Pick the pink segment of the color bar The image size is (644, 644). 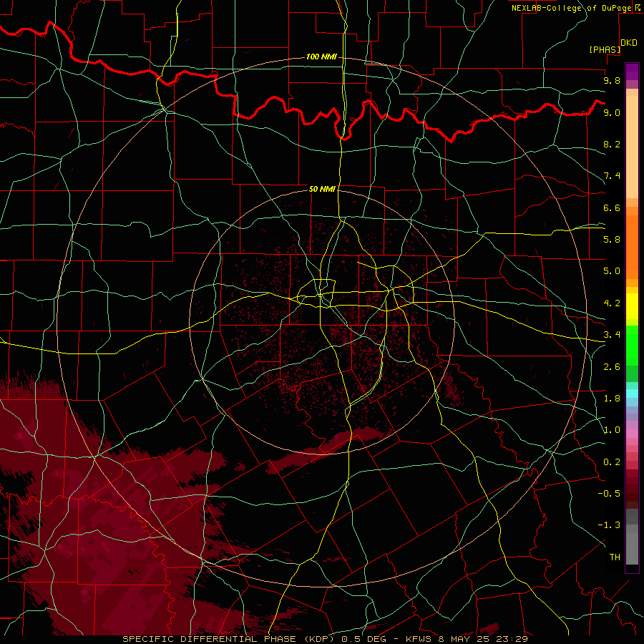coord(632,434)
